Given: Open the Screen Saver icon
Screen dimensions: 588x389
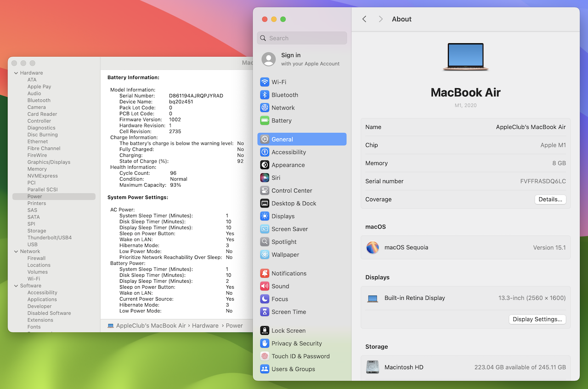Looking at the screenshot, I should click(265, 229).
